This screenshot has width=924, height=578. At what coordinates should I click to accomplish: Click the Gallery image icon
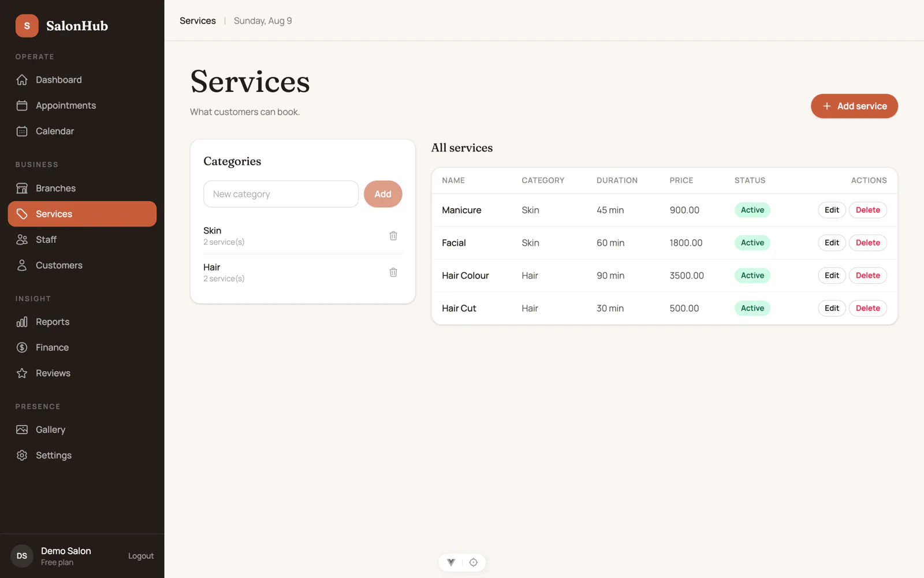click(x=22, y=429)
